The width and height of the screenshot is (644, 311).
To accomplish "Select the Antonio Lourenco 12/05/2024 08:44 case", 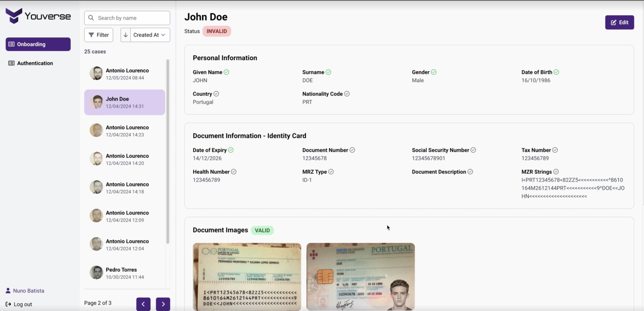I will (x=125, y=74).
